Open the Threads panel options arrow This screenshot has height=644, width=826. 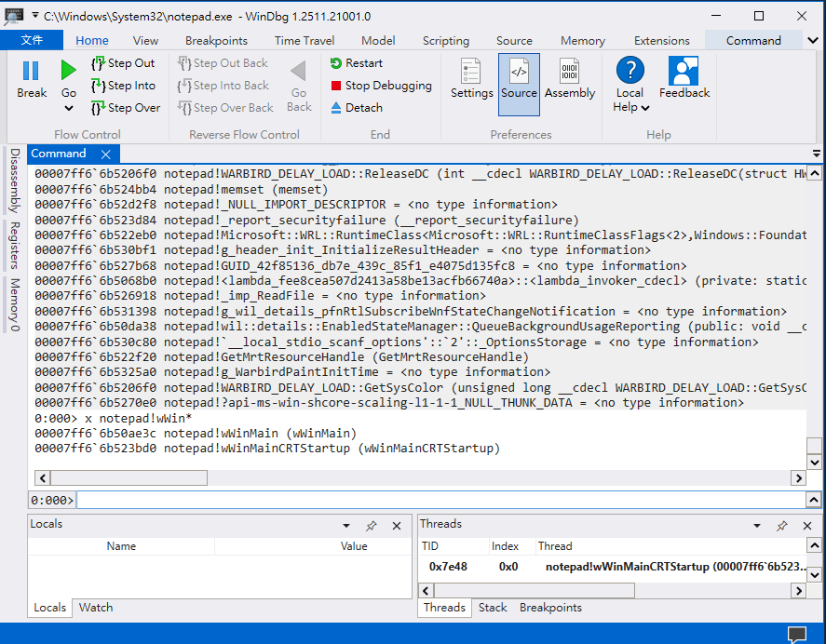point(758,526)
